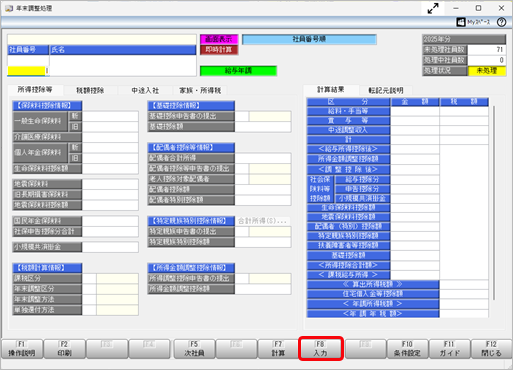Click the 2025年分 year label
Screen dimensions: 513x370
[x=464, y=39]
